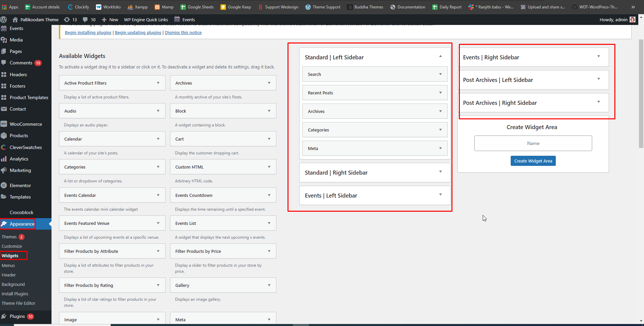This screenshot has height=326, width=644.
Task: Click the WordPress logo icon in admin bar
Action: pos(4,20)
